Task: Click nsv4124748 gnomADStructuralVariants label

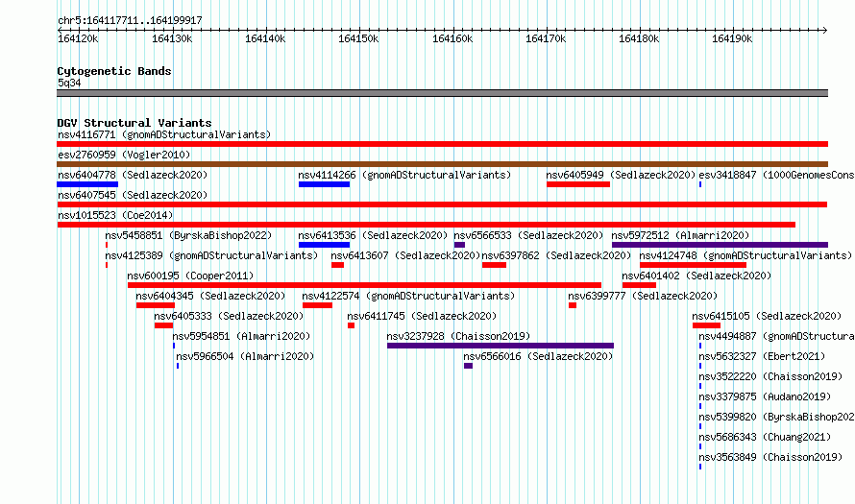Action: (x=745, y=255)
